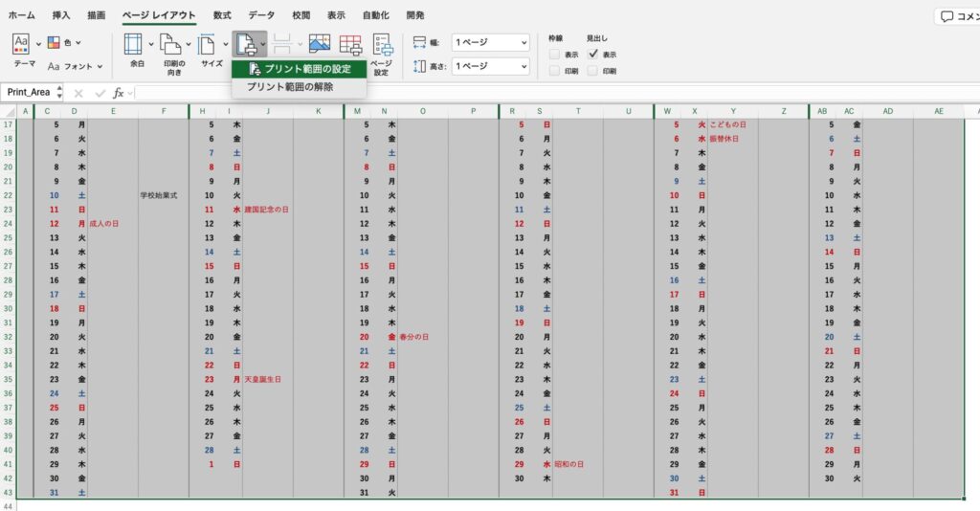Click the Print Area ribbon icon
The height and width of the screenshot is (511, 980).
246,44
